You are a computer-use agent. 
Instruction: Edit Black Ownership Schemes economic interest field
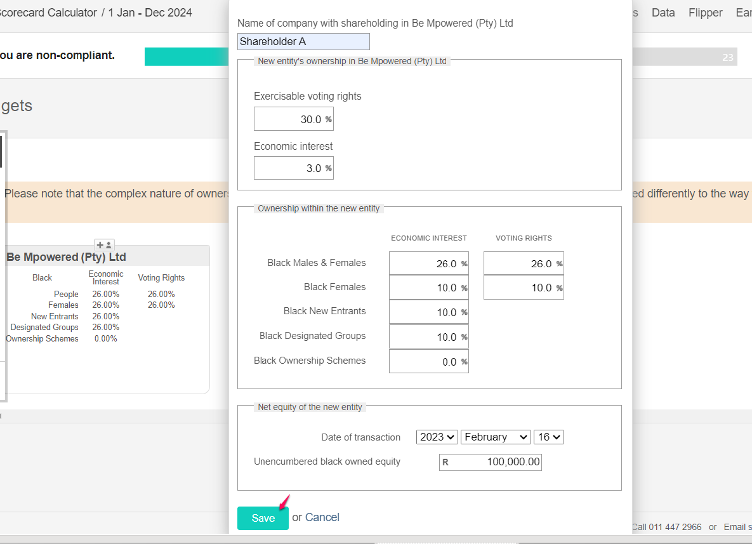(429, 362)
